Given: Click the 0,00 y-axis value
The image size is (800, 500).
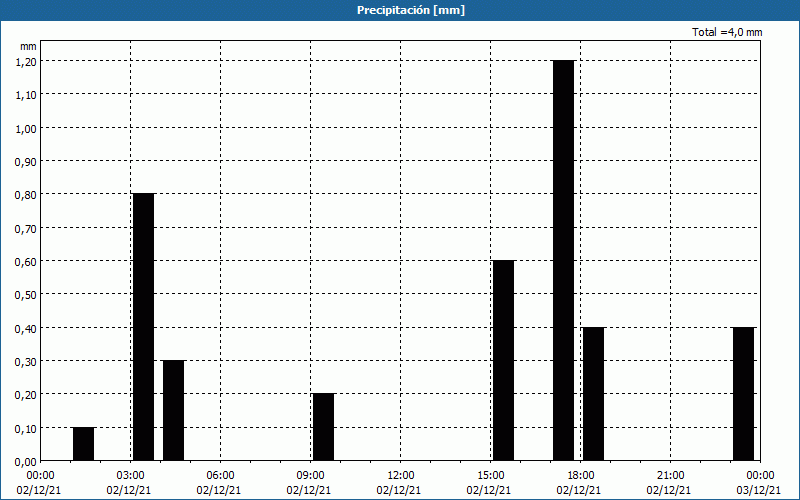Looking at the screenshot, I should (x=26, y=461).
